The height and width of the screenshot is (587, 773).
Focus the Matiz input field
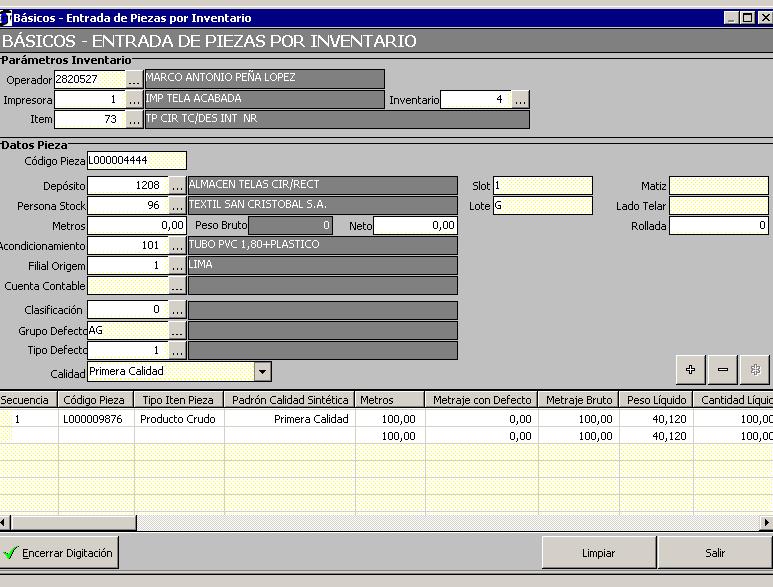pyautogui.click(x=718, y=186)
